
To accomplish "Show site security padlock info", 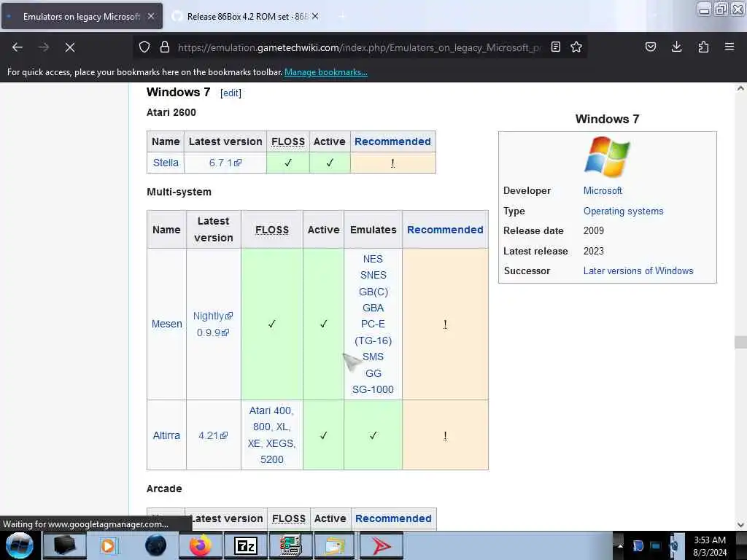I will coord(165,47).
